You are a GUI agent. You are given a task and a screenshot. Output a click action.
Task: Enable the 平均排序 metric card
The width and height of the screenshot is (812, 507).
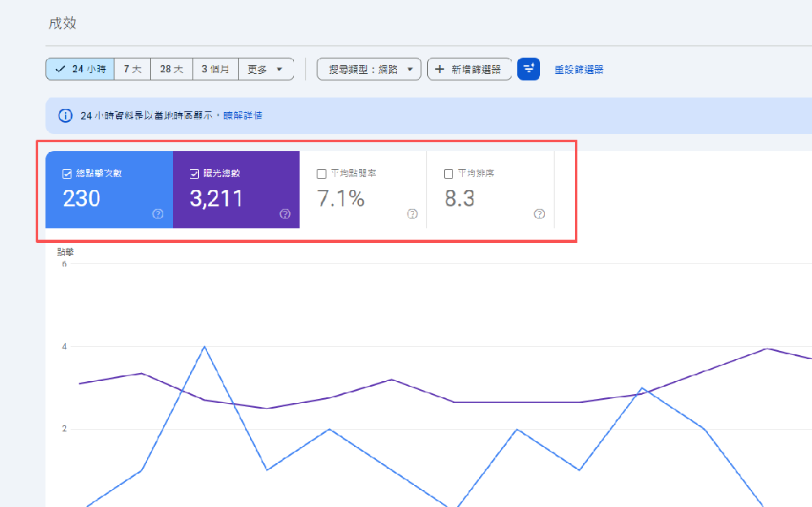[x=447, y=173]
